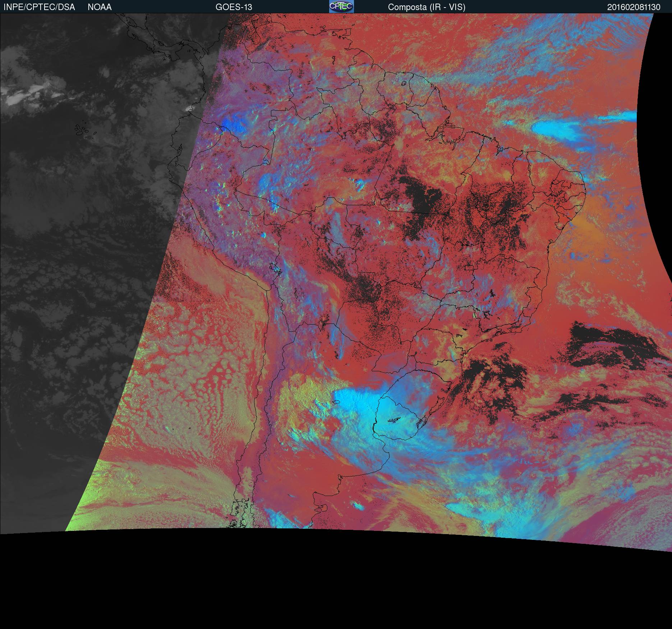This screenshot has height=629, width=672.
Task: Click the NOAA label in header
Action: 100,7
